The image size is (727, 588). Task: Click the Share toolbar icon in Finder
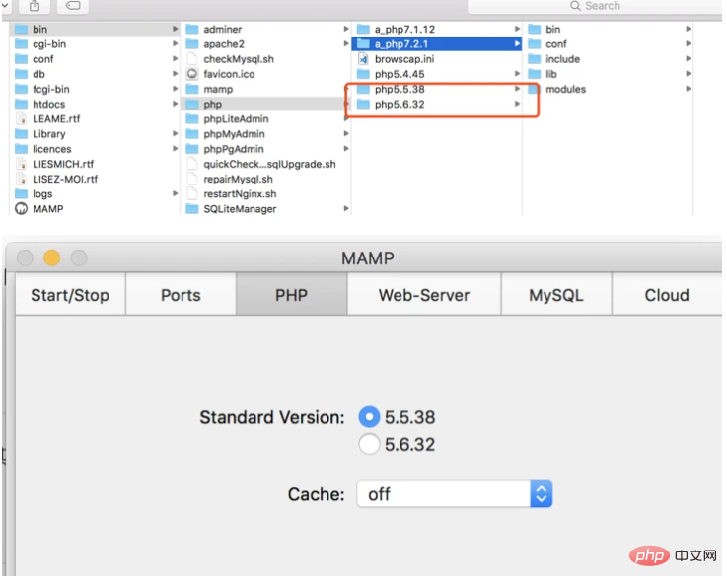[35, 6]
